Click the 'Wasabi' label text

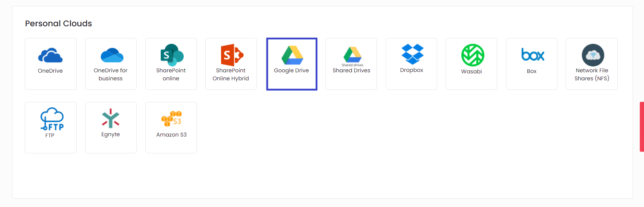coord(472,72)
